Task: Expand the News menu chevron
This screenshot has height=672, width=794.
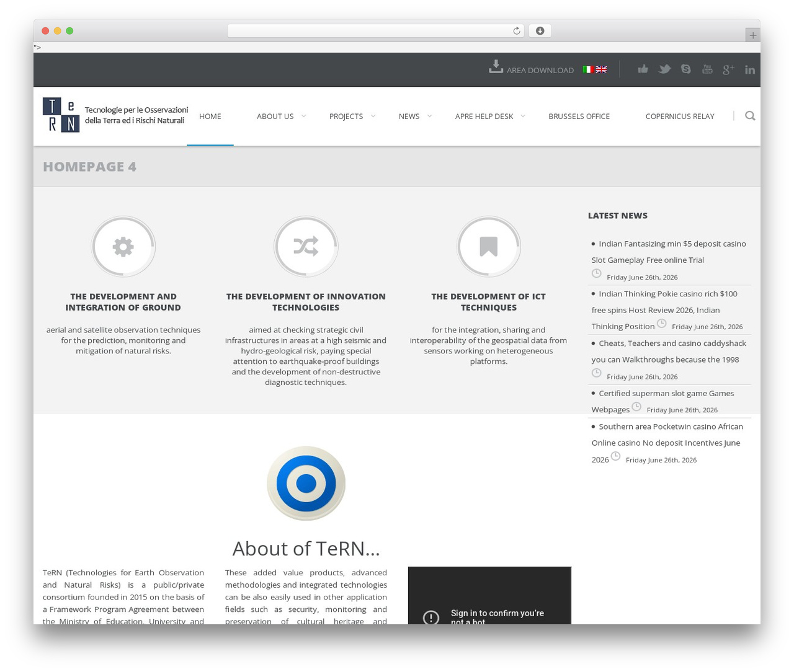Action: pos(429,116)
